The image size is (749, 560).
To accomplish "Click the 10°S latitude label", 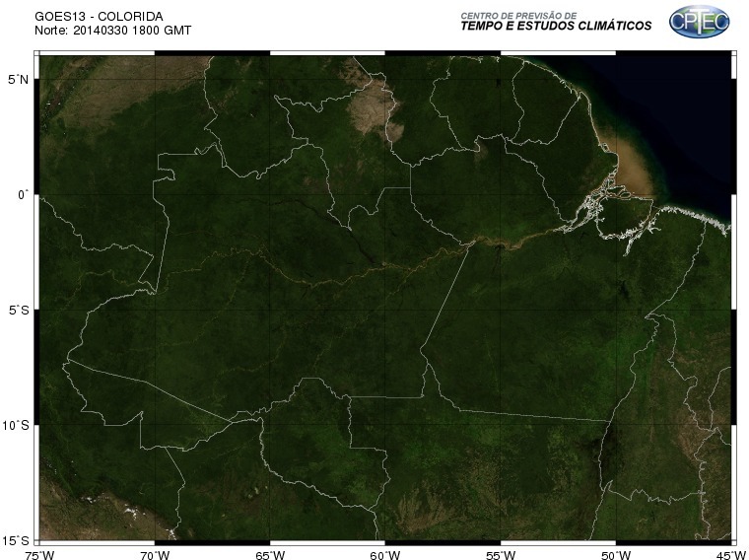I will pyautogui.click(x=16, y=425).
